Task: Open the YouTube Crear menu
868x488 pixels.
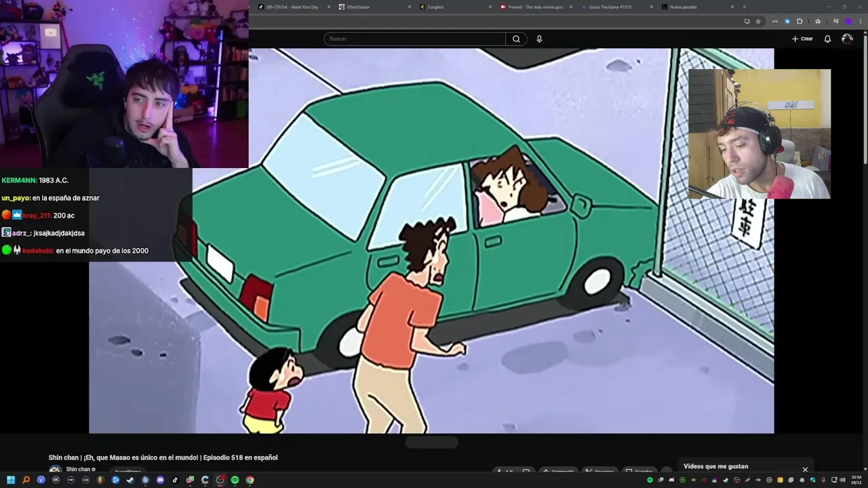Action: tap(802, 39)
